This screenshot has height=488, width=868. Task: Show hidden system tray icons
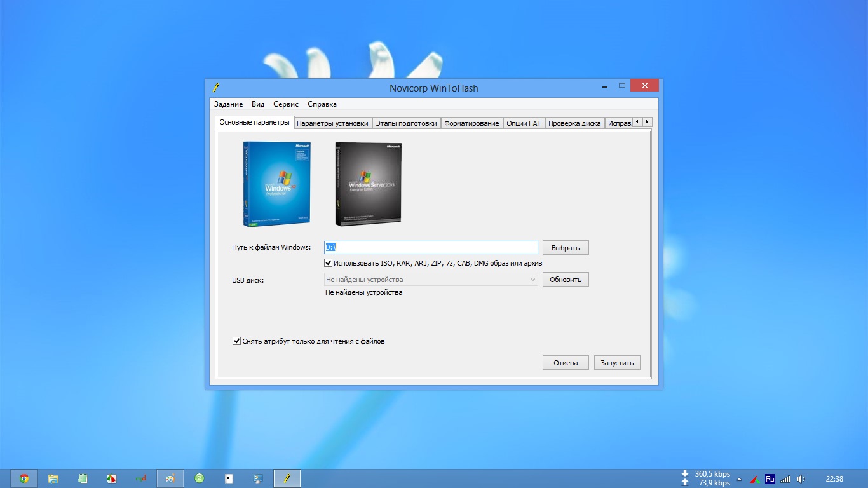tap(739, 479)
